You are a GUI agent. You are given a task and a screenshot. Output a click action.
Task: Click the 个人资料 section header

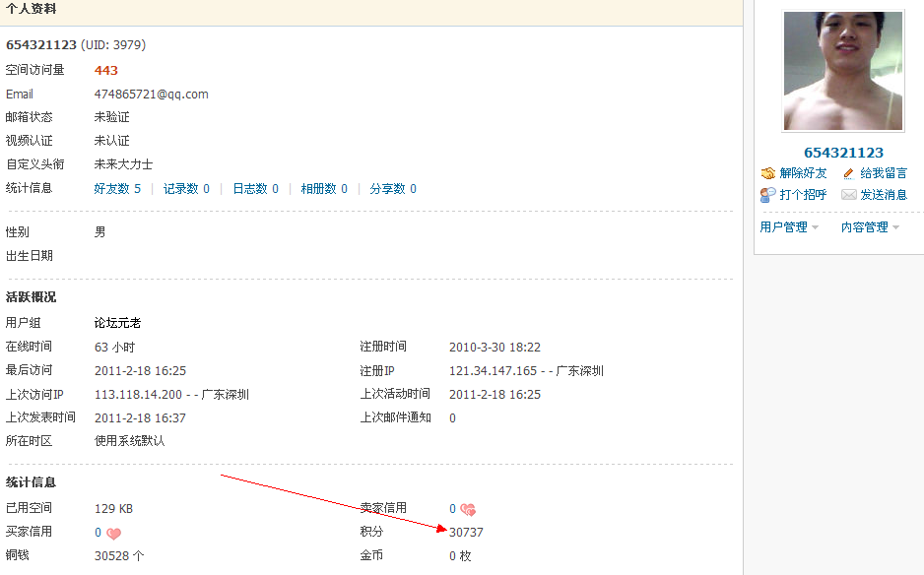(32, 9)
